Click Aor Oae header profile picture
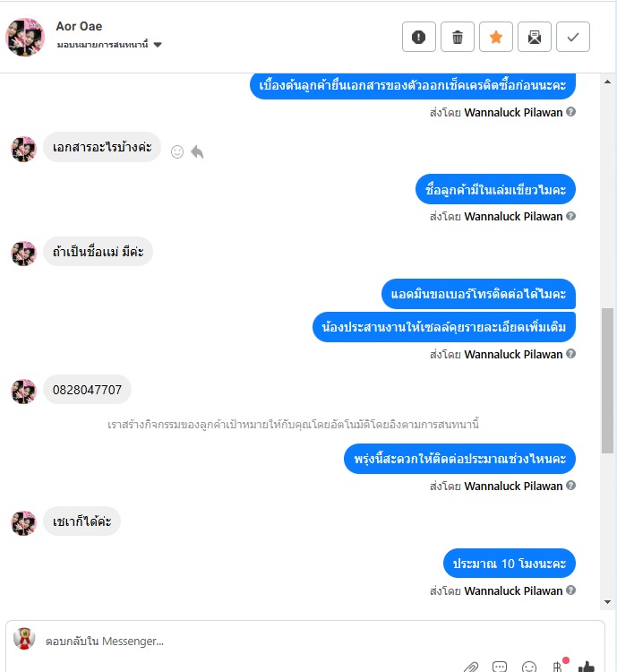 [25, 37]
